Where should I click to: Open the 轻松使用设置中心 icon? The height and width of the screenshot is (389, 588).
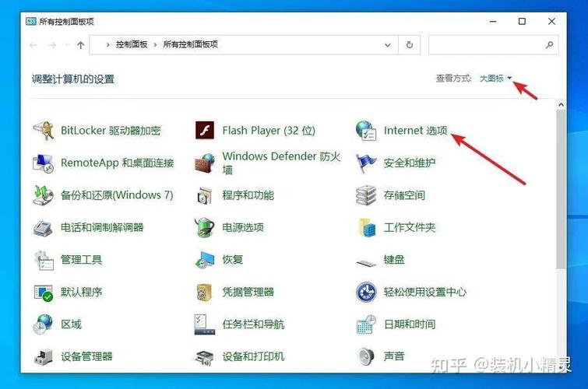pos(366,293)
